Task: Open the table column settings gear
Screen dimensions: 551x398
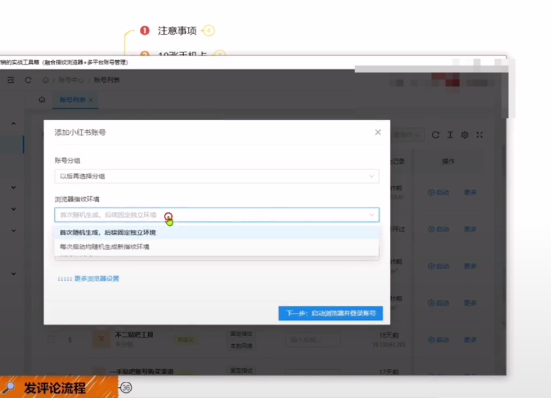Action: (465, 135)
